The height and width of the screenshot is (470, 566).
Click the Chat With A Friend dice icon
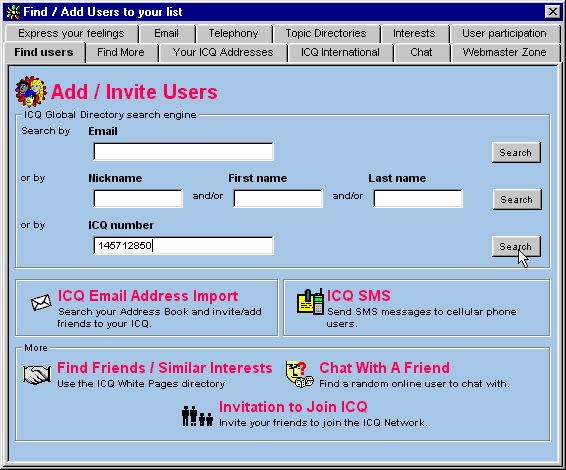tap(300, 375)
